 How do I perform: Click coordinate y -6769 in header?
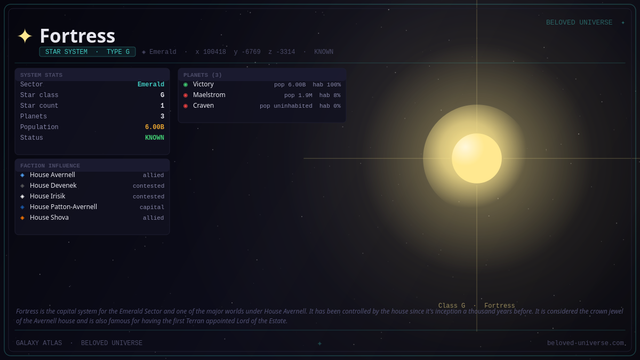pos(247,52)
